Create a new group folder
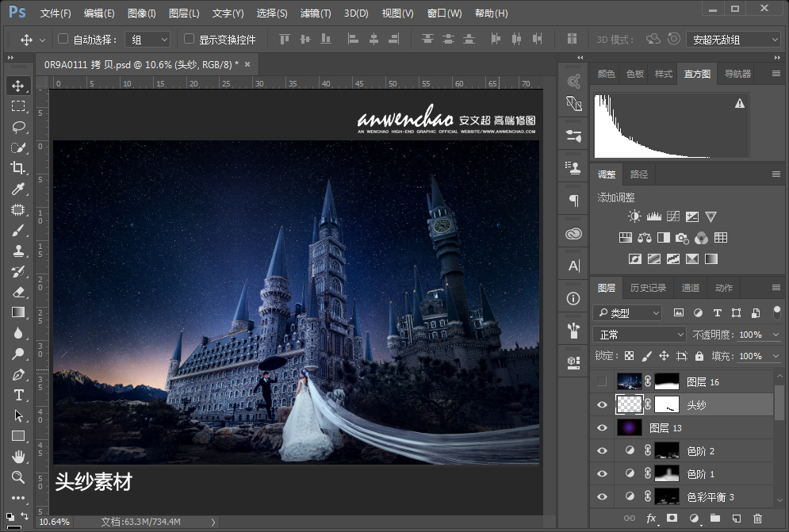Image resolution: width=789 pixels, height=532 pixels. pyautogui.click(x=715, y=518)
